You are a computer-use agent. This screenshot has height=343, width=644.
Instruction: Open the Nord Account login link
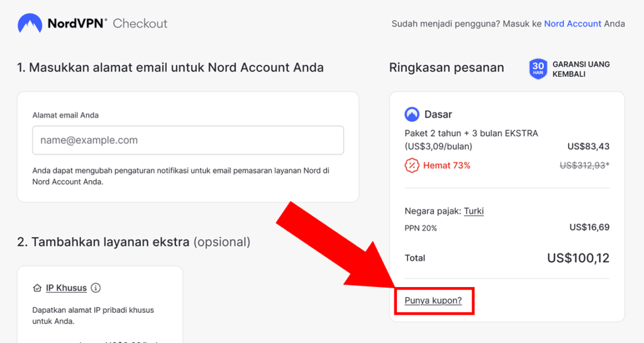(572, 24)
